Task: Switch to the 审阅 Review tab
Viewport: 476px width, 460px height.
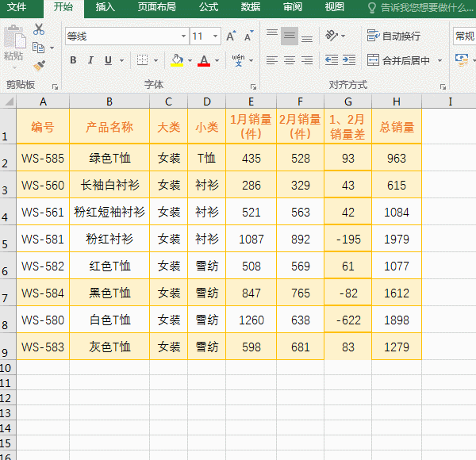Action: (293, 7)
